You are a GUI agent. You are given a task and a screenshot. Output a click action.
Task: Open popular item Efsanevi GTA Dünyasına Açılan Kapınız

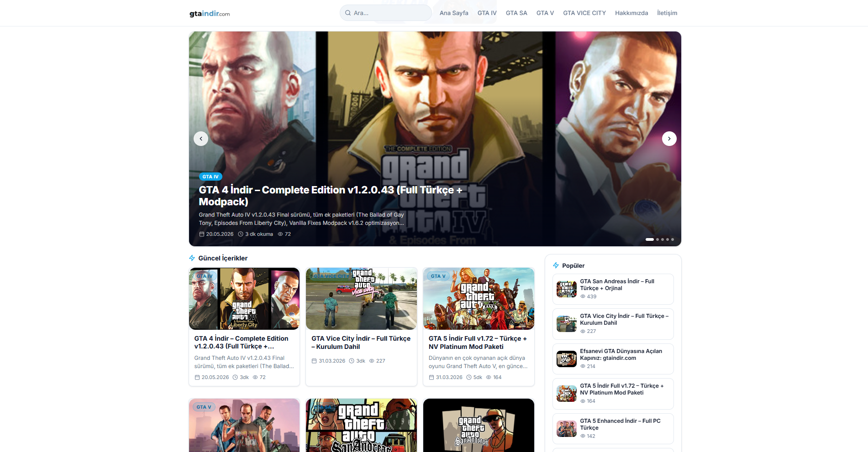[613, 359]
